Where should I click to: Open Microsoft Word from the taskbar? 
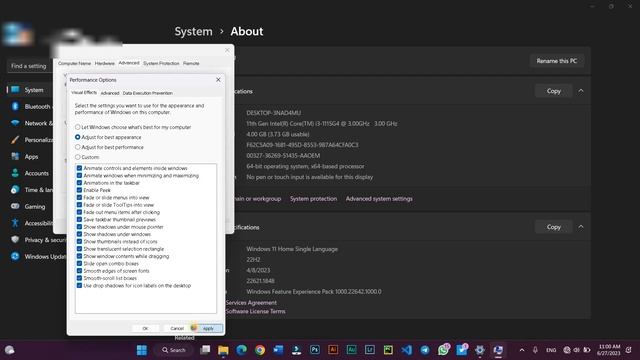click(x=278, y=350)
